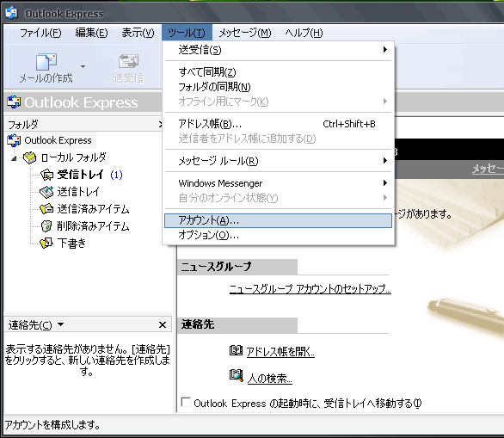
Task: Open アドレス帳(B)... from Tools menu
Action: click(x=279, y=124)
